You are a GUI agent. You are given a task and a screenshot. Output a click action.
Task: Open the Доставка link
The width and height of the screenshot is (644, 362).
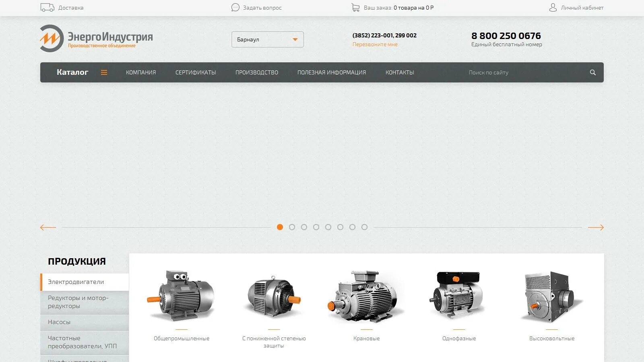coord(71,8)
